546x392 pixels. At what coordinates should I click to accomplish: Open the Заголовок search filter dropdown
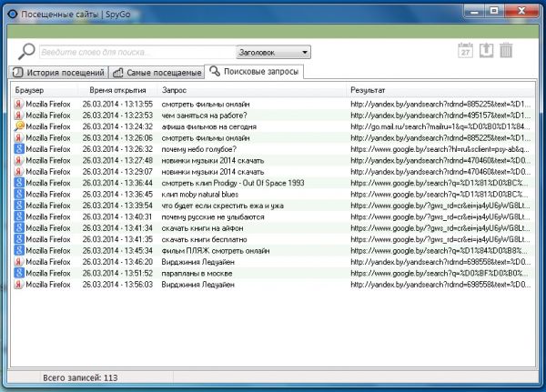click(273, 52)
